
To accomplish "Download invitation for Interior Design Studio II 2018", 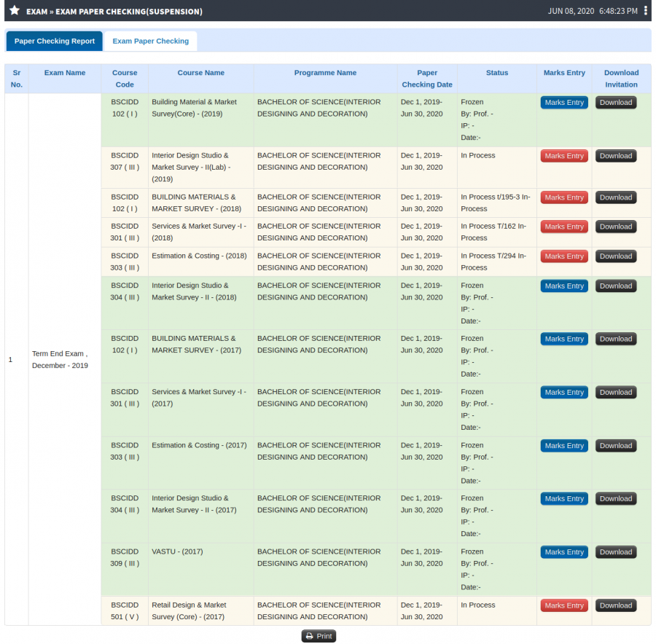I will (616, 286).
